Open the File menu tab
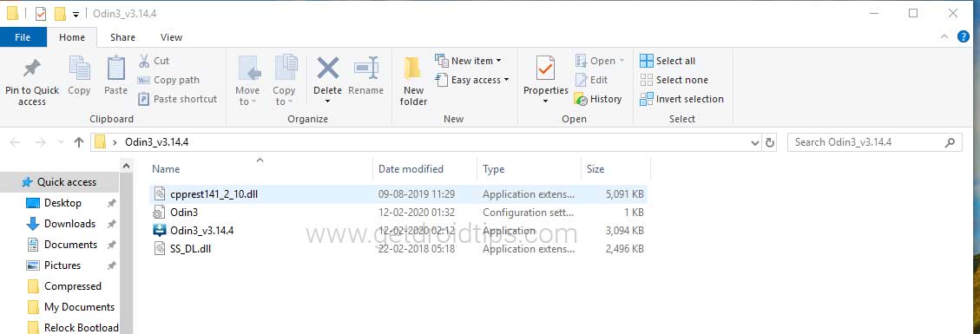 coord(23,37)
